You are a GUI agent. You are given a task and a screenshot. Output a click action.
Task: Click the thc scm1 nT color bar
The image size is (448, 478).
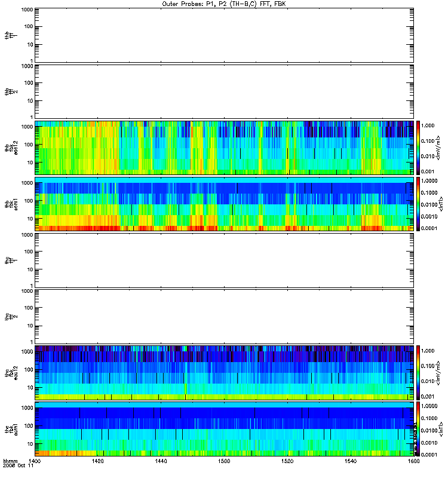click(418, 429)
